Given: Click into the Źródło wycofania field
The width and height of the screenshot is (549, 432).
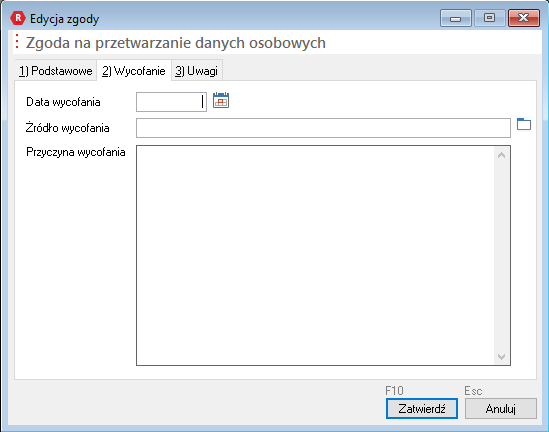Looking at the screenshot, I should click(323, 128).
